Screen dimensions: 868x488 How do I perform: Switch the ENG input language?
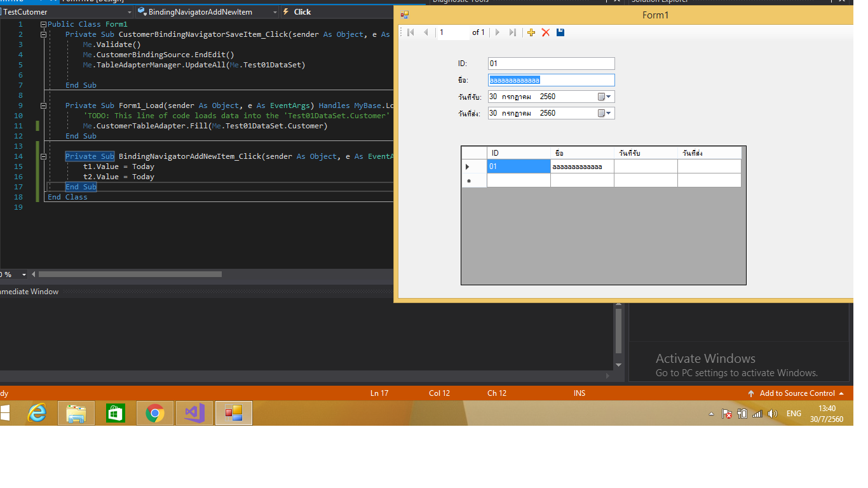[x=794, y=414]
